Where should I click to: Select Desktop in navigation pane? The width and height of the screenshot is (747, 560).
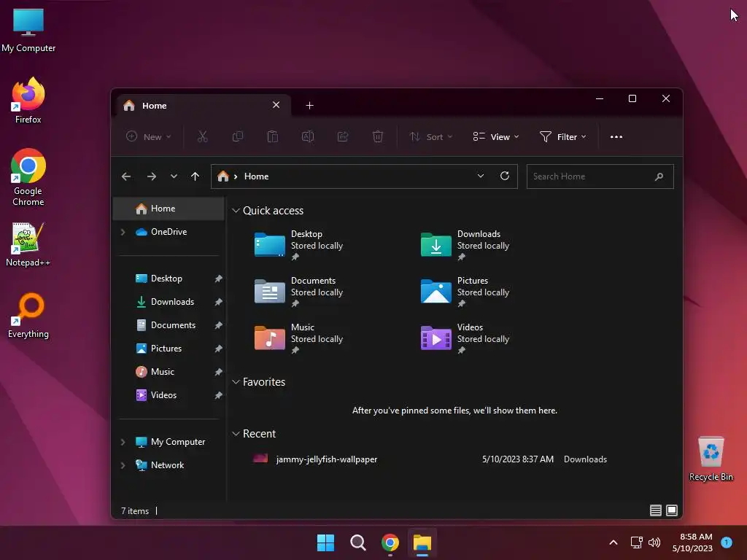pyautogui.click(x=169, y=279)
